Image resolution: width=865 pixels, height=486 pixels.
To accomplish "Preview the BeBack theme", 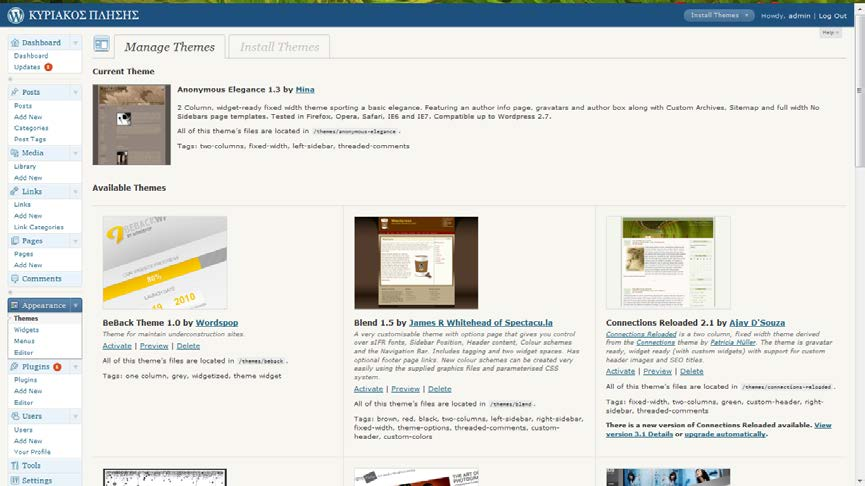I will tap(154, 346).
